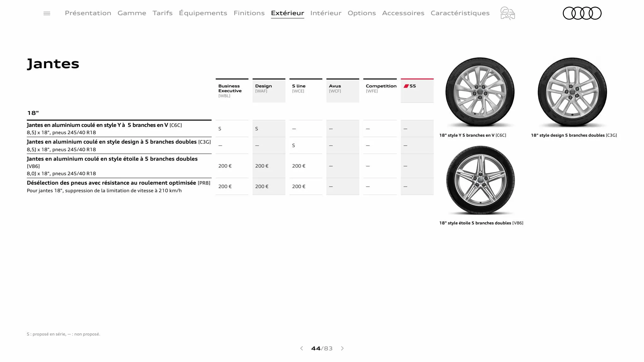Click the Competition [WFE] column header
644x362 pixels.
pos(380,91)
